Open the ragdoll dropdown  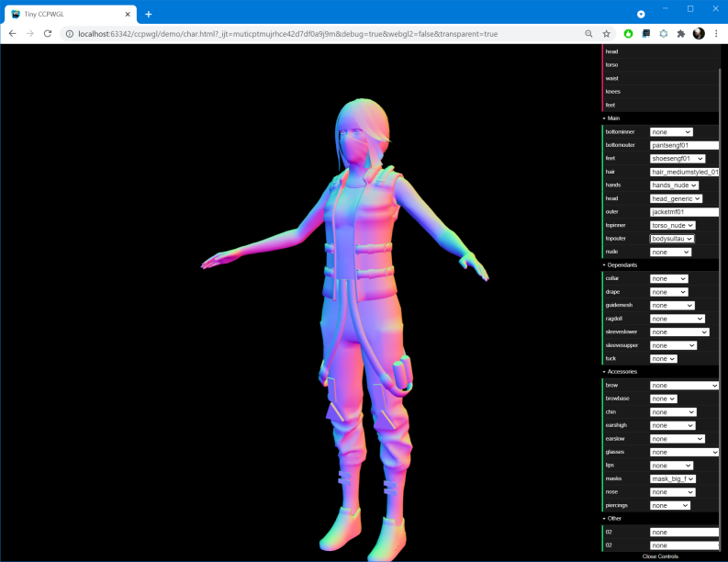678,319
